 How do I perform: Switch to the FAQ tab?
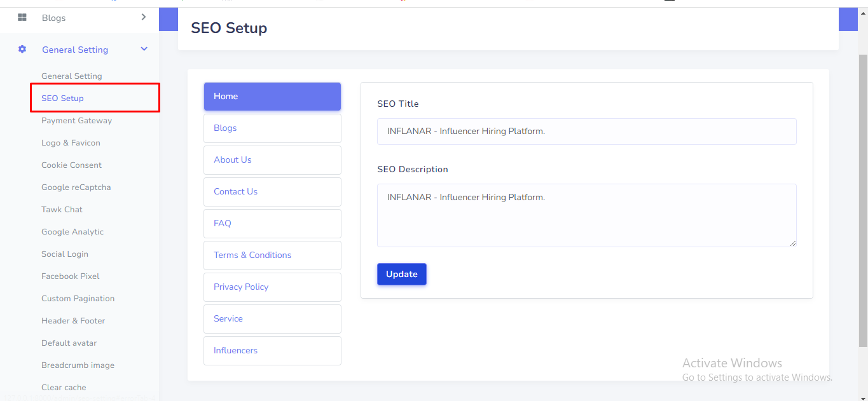[272, 224]
